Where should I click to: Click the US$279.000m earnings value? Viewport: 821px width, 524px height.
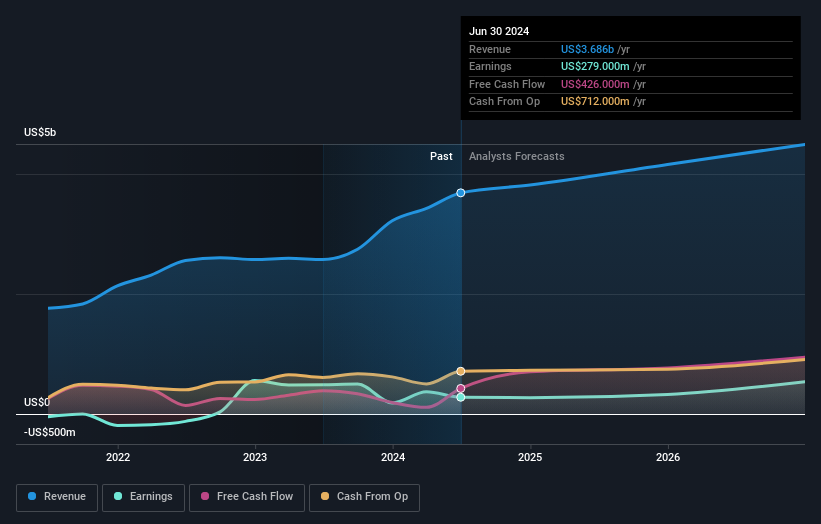pos(595,66)
